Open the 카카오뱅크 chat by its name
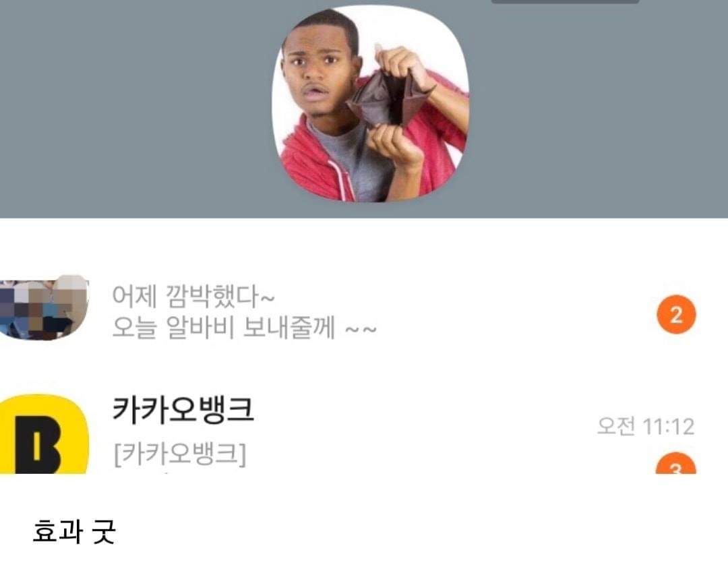This screenshot has width=728, height=573. [183, 410]
